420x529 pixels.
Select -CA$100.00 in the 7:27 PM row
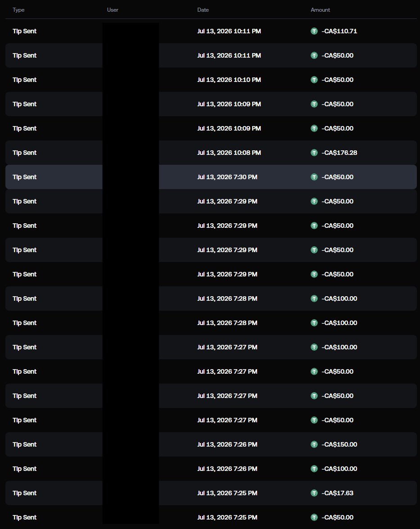pyautogui.click(x=339, y=347)
